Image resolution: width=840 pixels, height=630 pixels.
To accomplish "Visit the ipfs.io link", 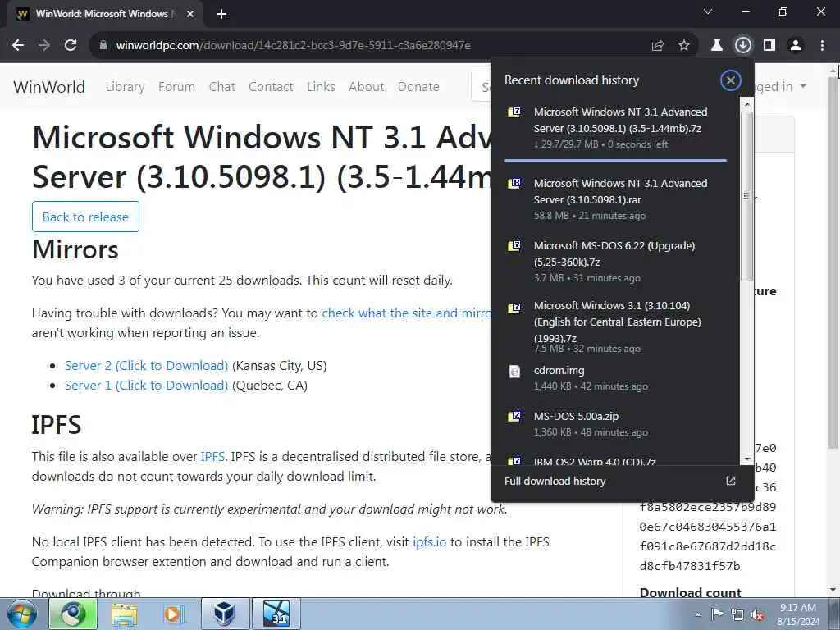I will 429,542.
